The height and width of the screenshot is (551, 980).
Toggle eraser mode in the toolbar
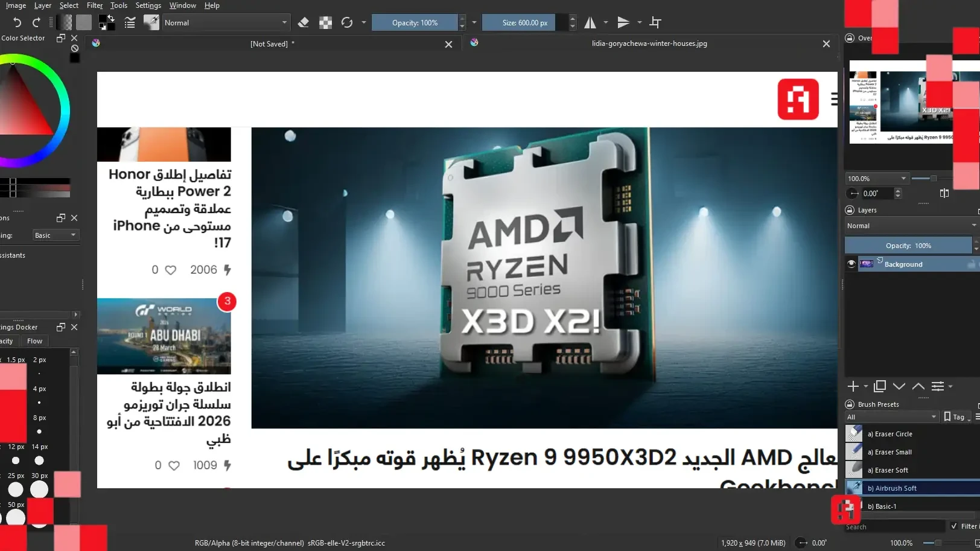pos(304,23)
